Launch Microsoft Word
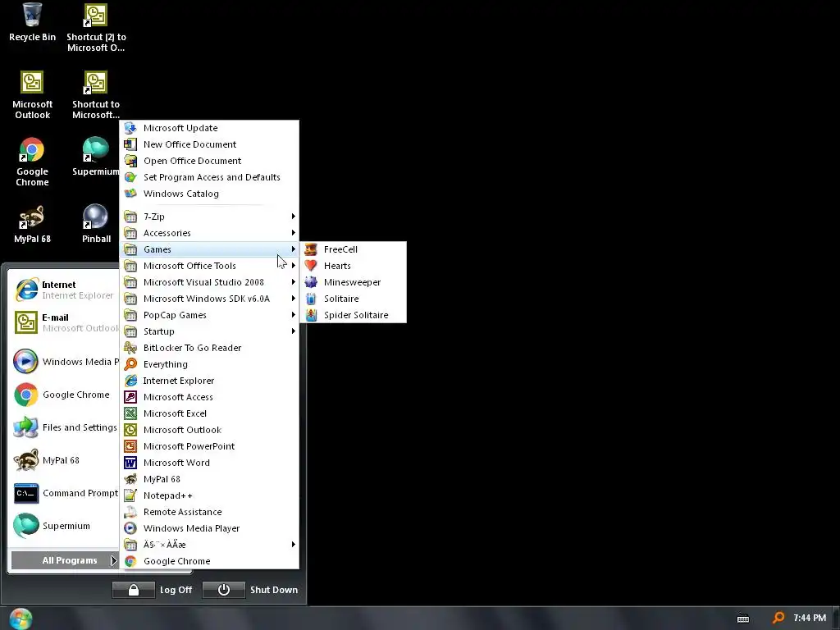840x630 pixels. [209, 463]
